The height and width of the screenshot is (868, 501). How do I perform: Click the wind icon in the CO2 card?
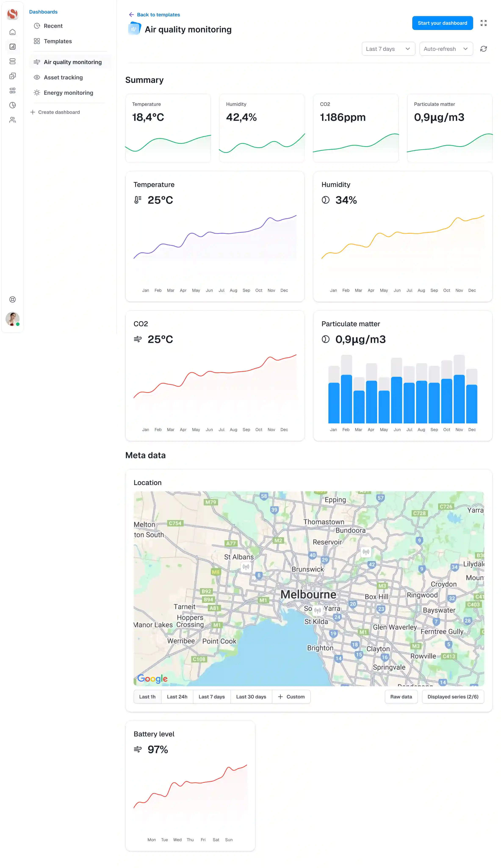[138, 339]
